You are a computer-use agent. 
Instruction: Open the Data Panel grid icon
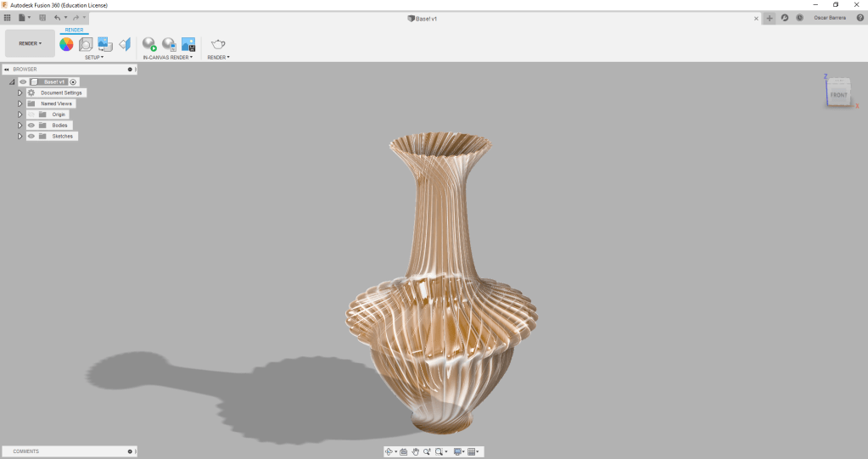(8, 18)
